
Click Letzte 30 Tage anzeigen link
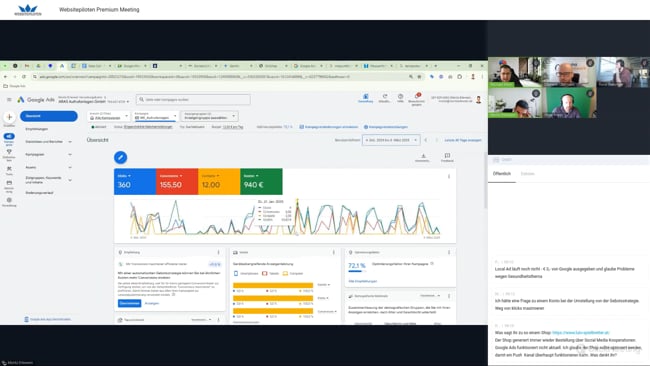pos(463,140)
